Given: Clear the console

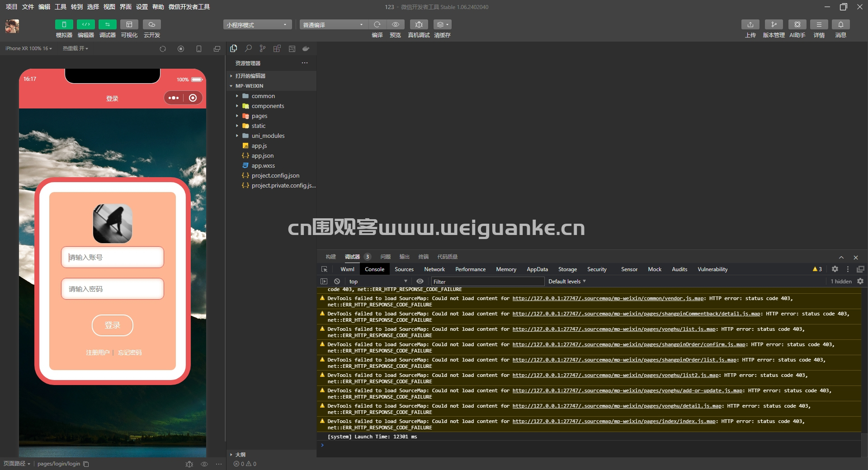Looking at the screenshot, I should coord(337,281).
